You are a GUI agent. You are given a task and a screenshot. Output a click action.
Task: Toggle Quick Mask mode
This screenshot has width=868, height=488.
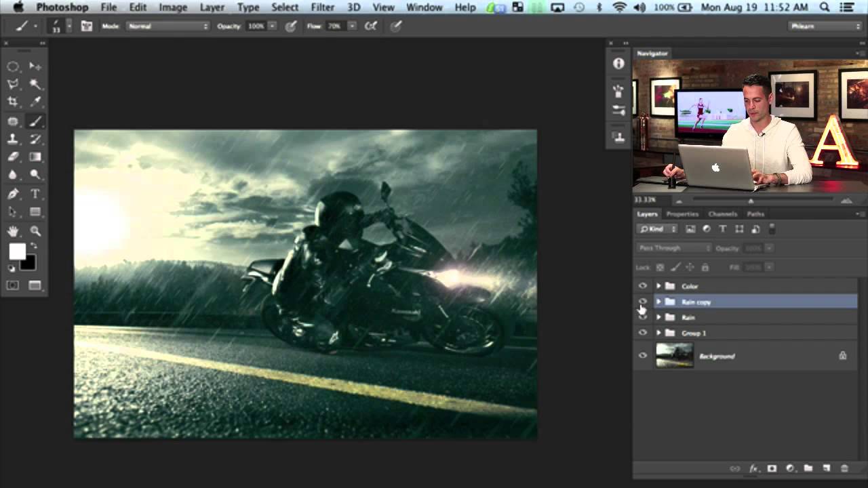tap(13, 285)
